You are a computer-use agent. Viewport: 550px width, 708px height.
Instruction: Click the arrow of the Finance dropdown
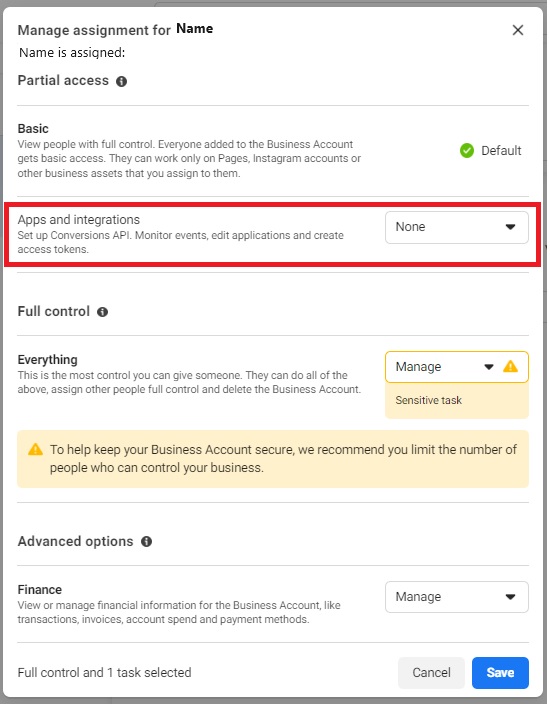[x=510, y=597]
